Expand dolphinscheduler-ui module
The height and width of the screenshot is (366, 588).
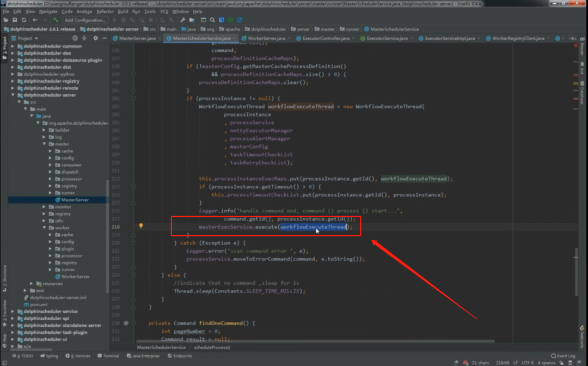point(13,339)
